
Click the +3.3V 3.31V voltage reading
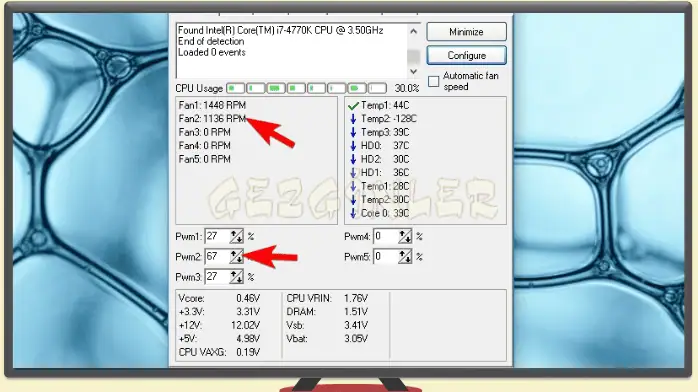[219, 311]
